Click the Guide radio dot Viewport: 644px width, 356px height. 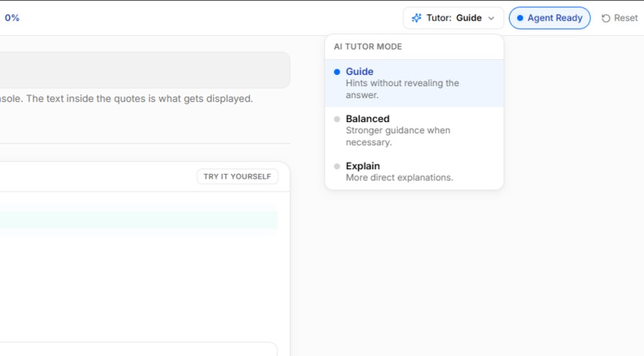coord(337,72)
